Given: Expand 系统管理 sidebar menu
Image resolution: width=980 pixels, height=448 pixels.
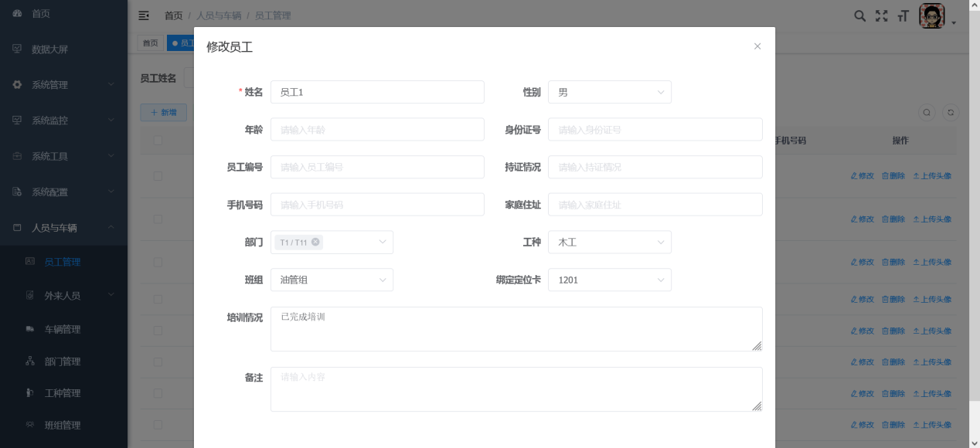Looking at the screenshot, I should click(63, 85).
